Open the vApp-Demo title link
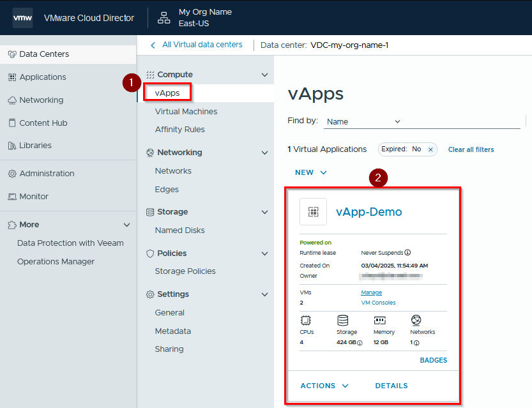Viewport: 532px width, 408px height. click(x=369, y=212)
